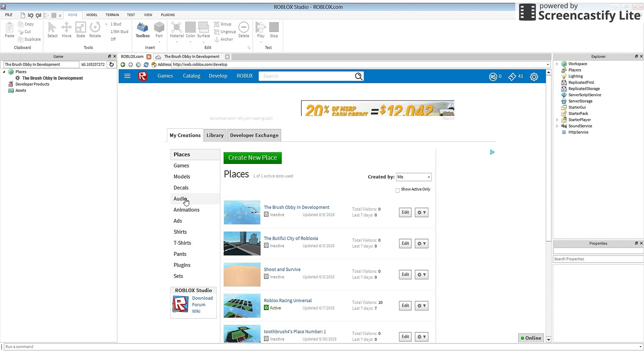Reload the embedded web page
Image resolution: width=644 pixels, height=362 pixels.
[146, 65]
